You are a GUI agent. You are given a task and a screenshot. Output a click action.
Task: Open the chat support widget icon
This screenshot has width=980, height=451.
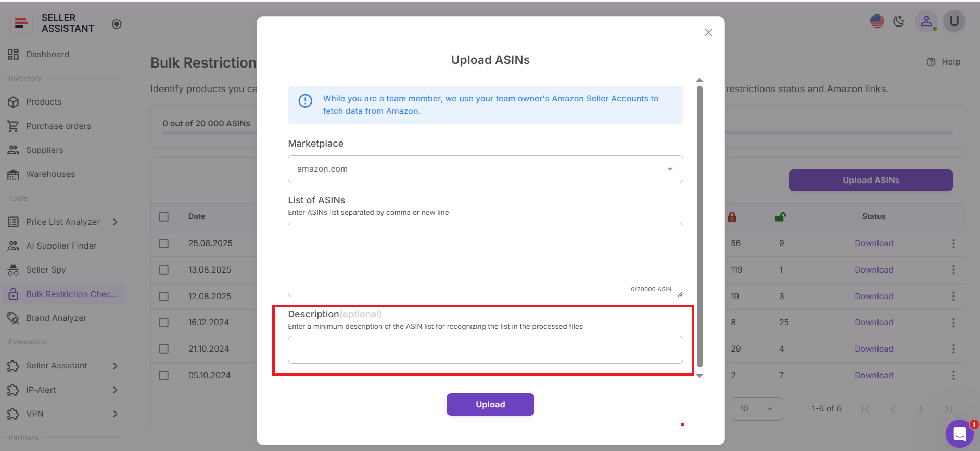point(959,433)
